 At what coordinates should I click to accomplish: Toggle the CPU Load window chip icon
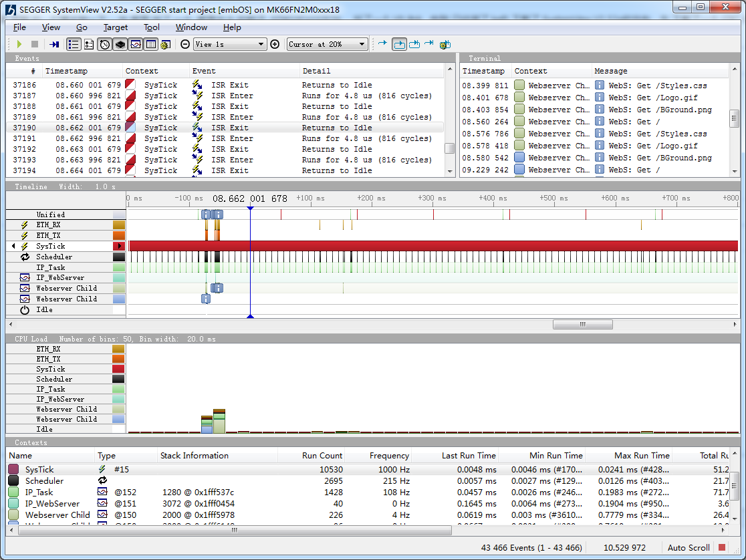[120, 44]
